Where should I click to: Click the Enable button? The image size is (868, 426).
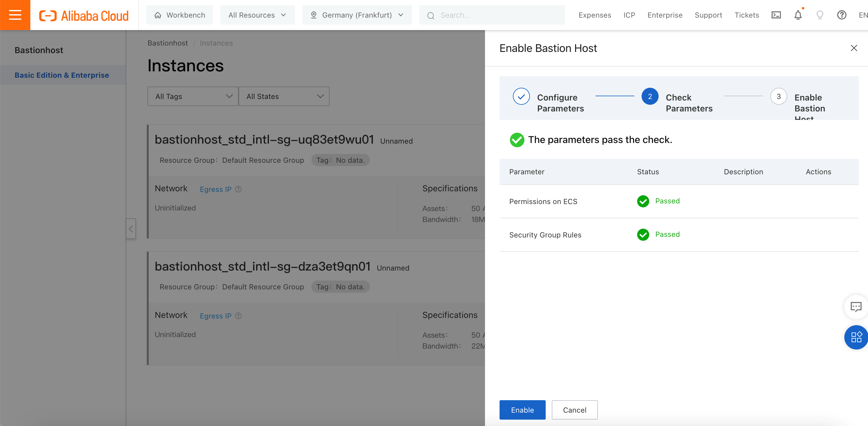(522, 410)
